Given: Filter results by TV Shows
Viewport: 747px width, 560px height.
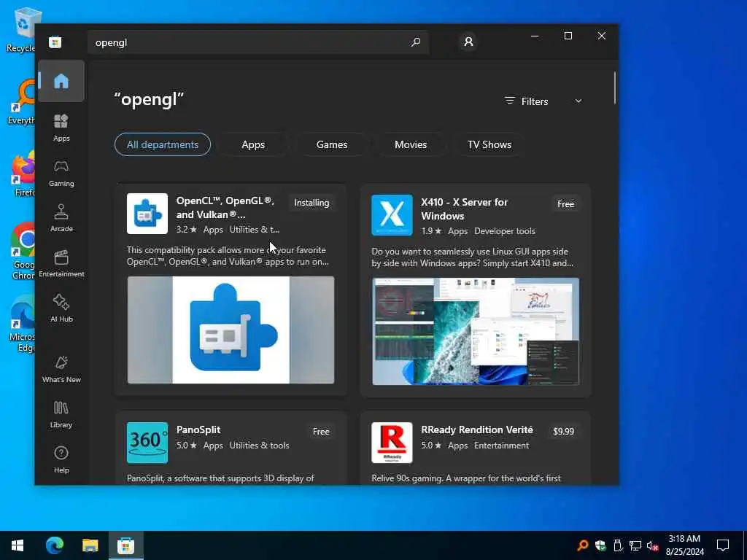Looking at the screenshot, I should (489, 144).
